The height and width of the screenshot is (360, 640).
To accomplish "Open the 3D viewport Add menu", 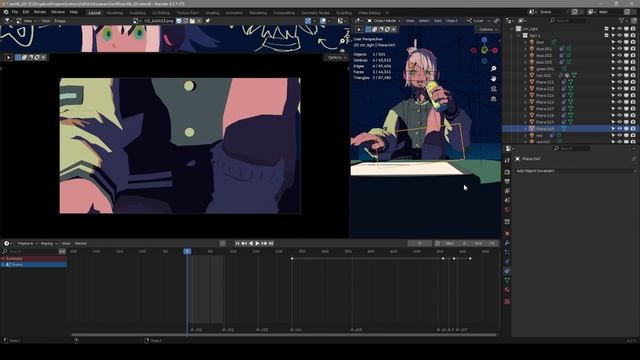I will pos(438,21).
